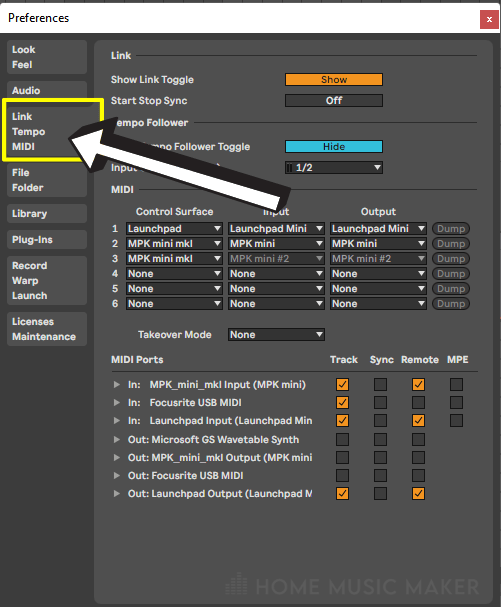
Task: Open Control Surface 1 Launchpad dropdown
Action: point(174,228)
